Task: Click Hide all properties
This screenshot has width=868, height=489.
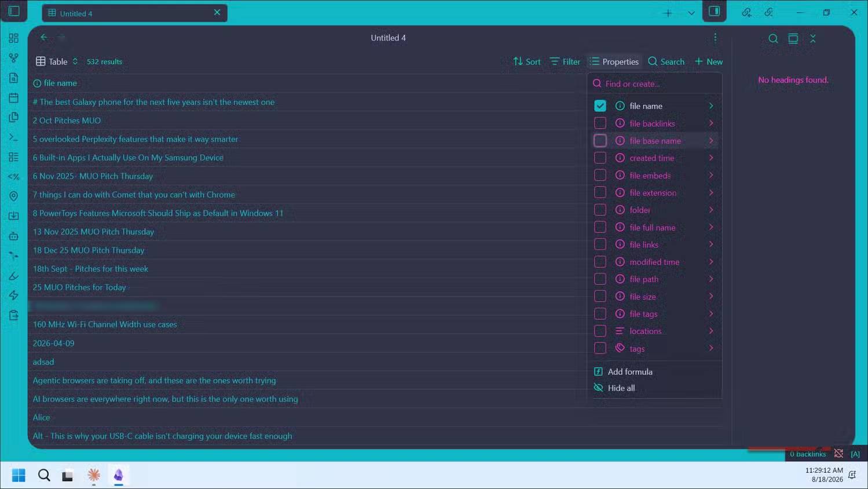Action: click(x=614, y=388)
